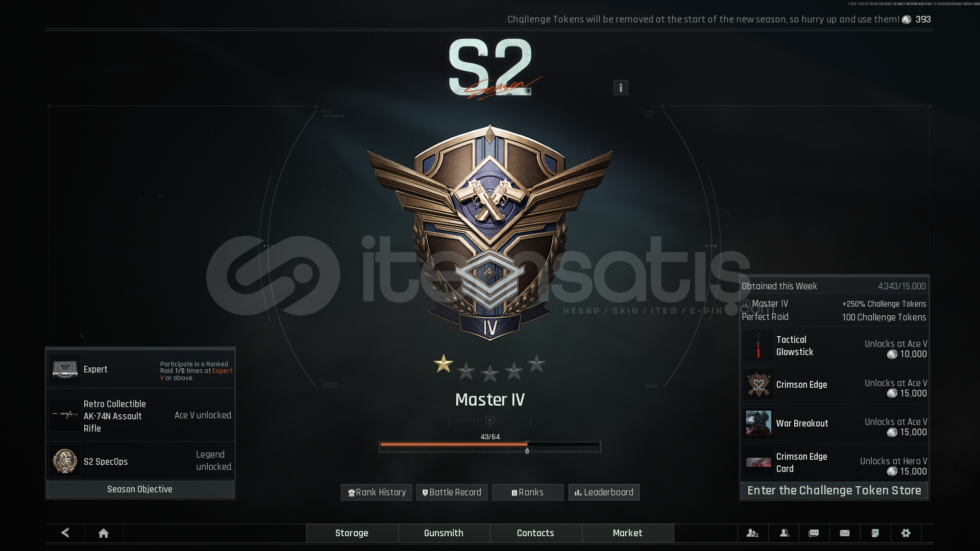Open the settings gear icon
Viewport: 980px width, 551px height.
tap(906, 533)
